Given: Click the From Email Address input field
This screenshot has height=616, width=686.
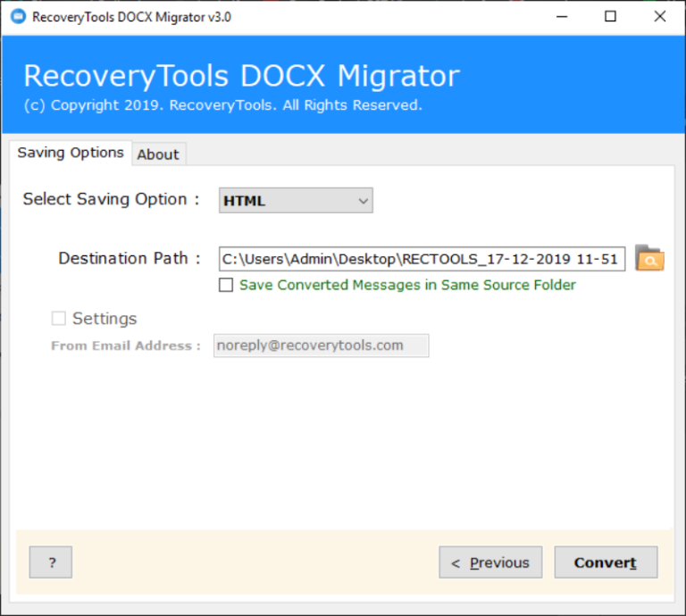Looking at the screenshot, I should pyautogui.click(x=321, y=345).
